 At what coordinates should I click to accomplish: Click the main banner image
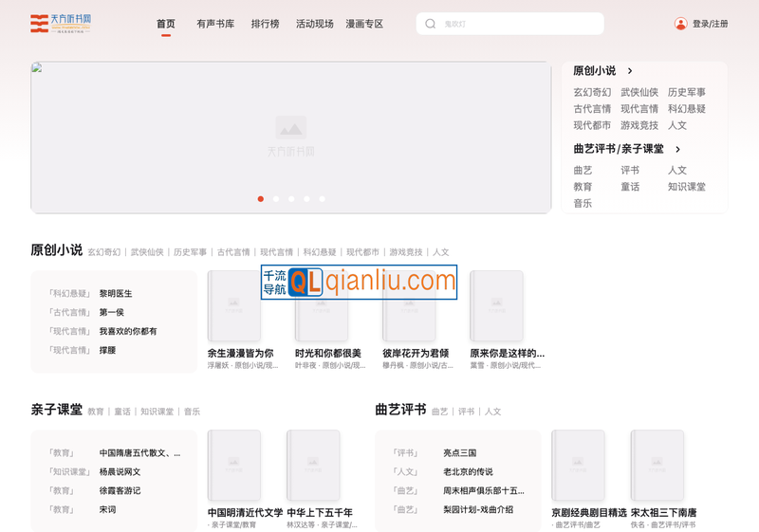pyautogui.click(x=291, y=137)
